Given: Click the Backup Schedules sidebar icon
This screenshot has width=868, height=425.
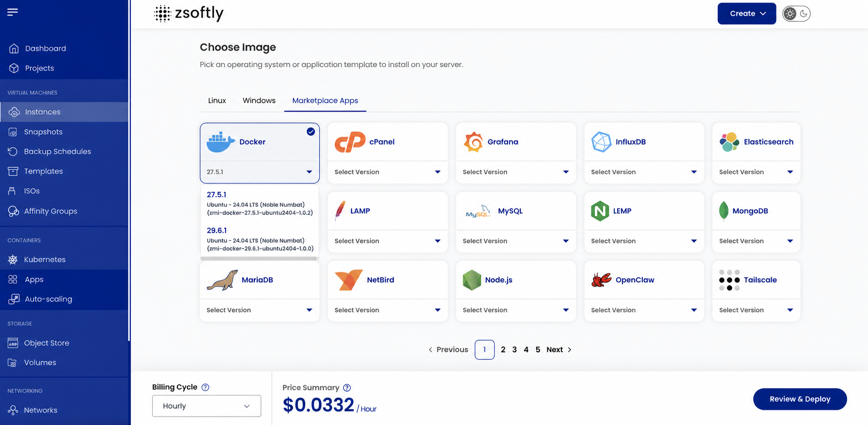Looking at the screenshot, I should (x=13, y=152).
